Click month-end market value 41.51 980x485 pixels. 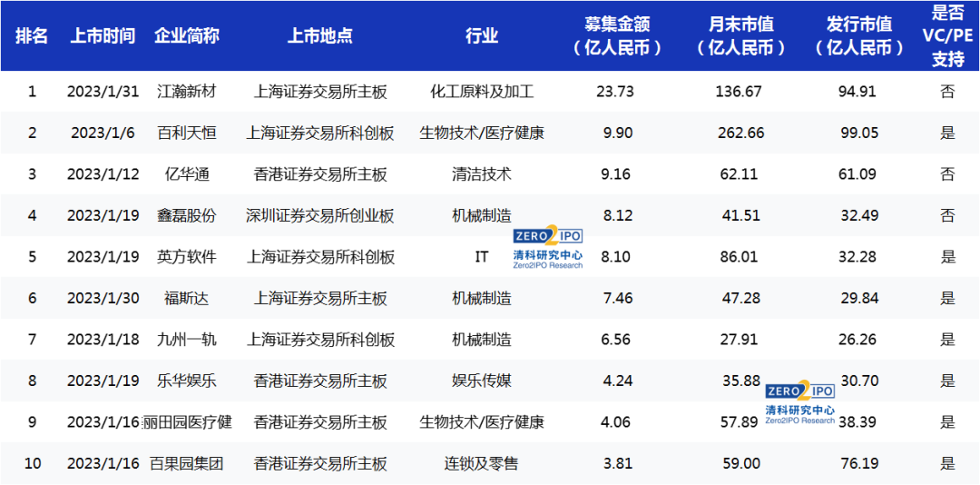click(x=741, y=216)
